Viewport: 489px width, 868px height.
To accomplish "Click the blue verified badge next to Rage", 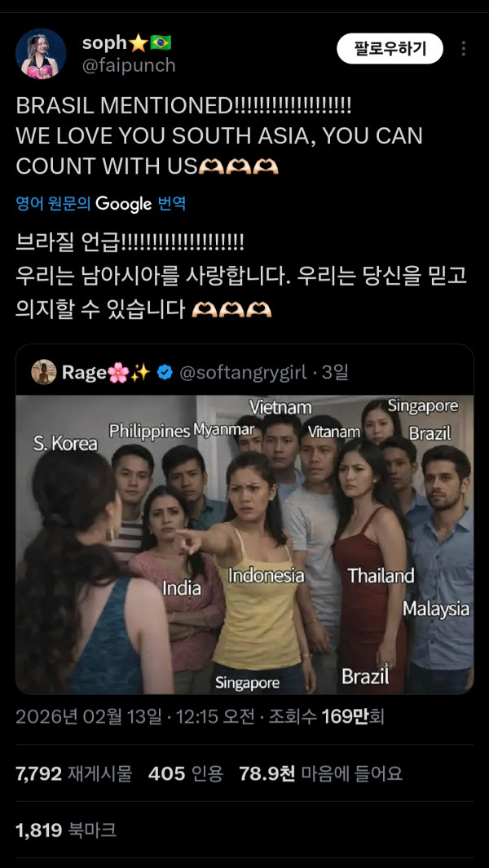I will pos(164,373).
